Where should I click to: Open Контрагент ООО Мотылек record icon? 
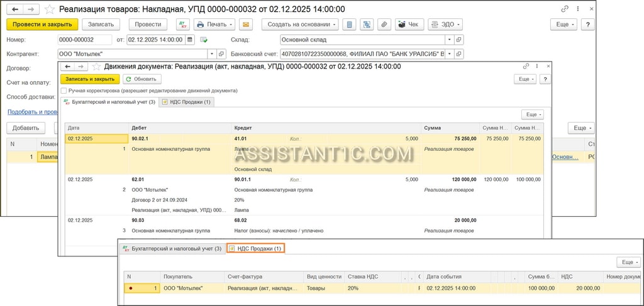pos(221,54)
